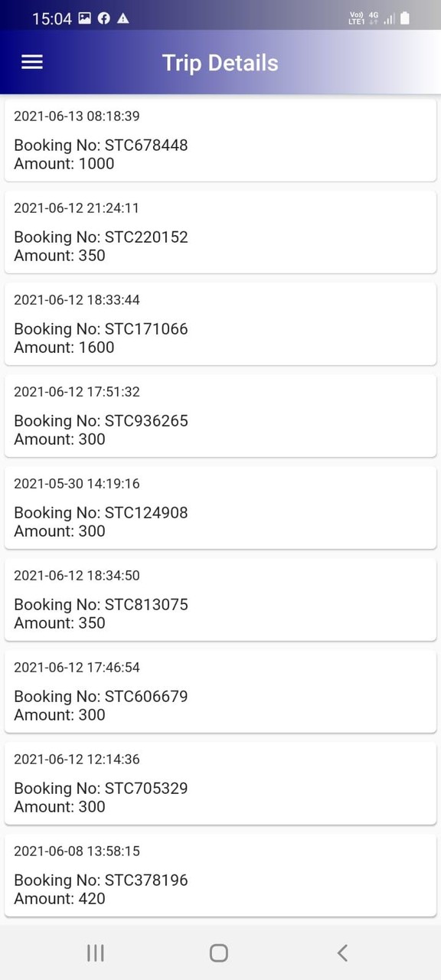441x980 pixels.
Task: Tap the Android back button
Action: [342, 952]
